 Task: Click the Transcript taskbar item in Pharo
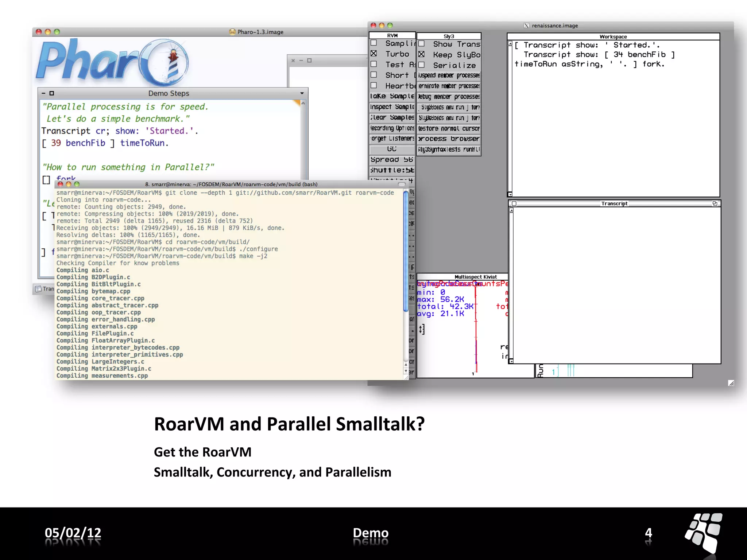44,289
